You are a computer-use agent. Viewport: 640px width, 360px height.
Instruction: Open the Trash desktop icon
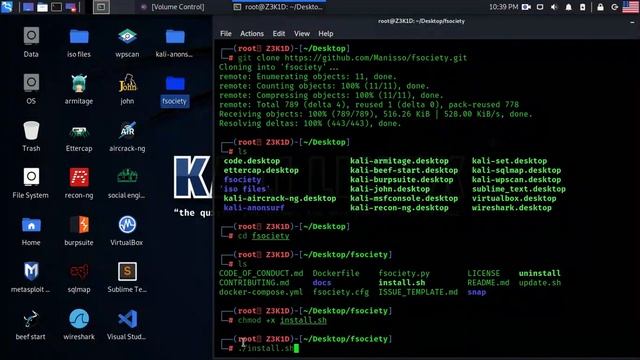[31, 136]
